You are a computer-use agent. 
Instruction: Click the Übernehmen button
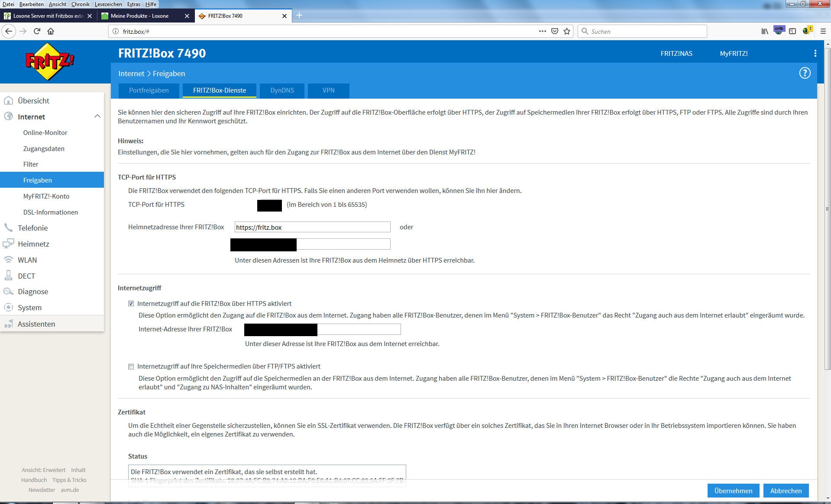(x=733, y=491)
